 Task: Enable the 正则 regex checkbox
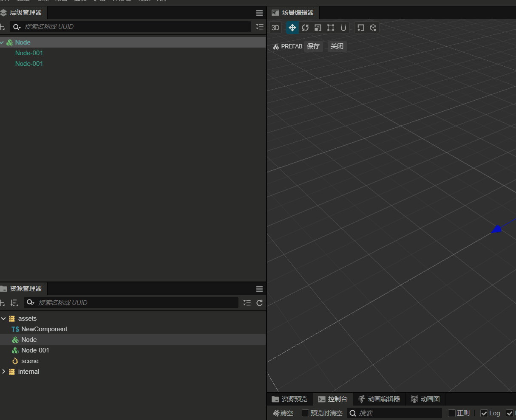[x=452, y=413]
